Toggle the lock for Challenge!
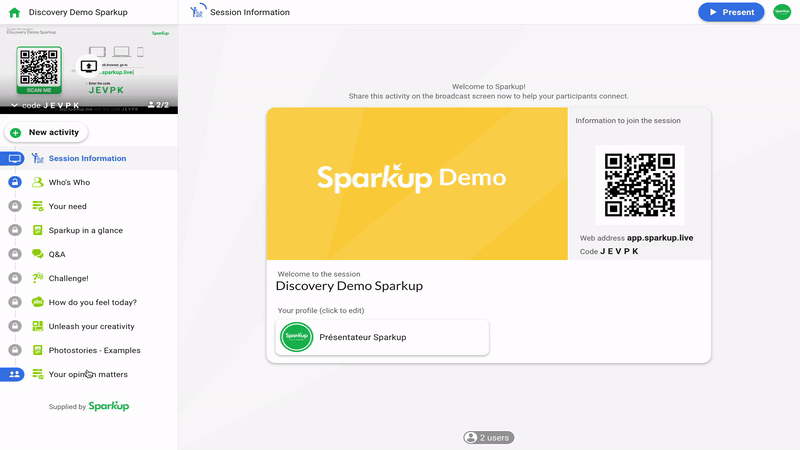The image size is (800, 450). click(15, 278)
